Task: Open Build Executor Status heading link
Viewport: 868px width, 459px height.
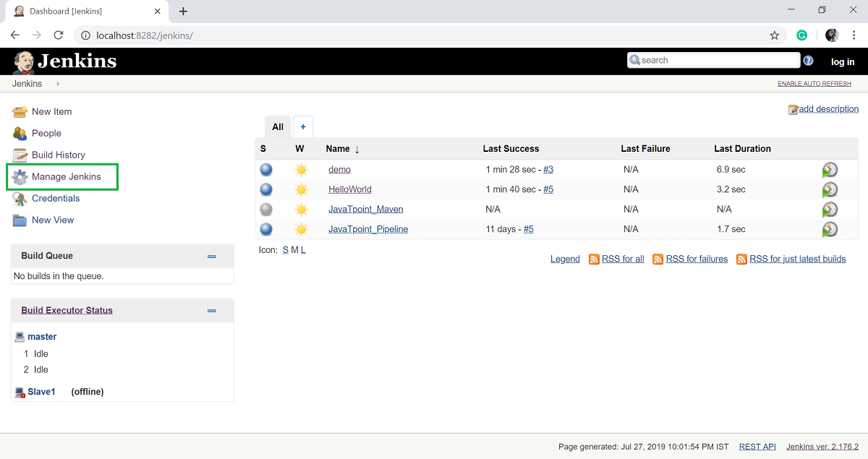Action: (67, 311)
